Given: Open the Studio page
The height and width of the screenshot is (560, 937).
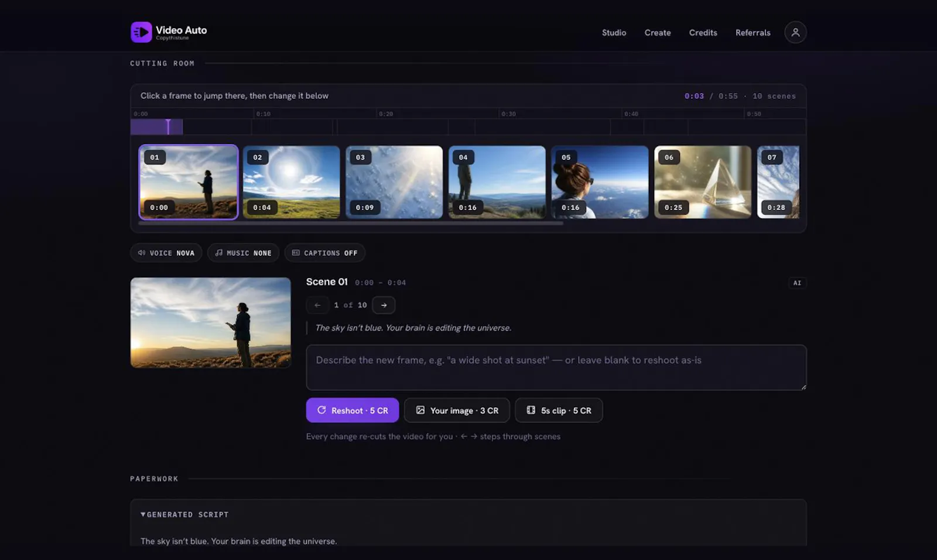Looking at the screenshot, I should coord(614,33).
